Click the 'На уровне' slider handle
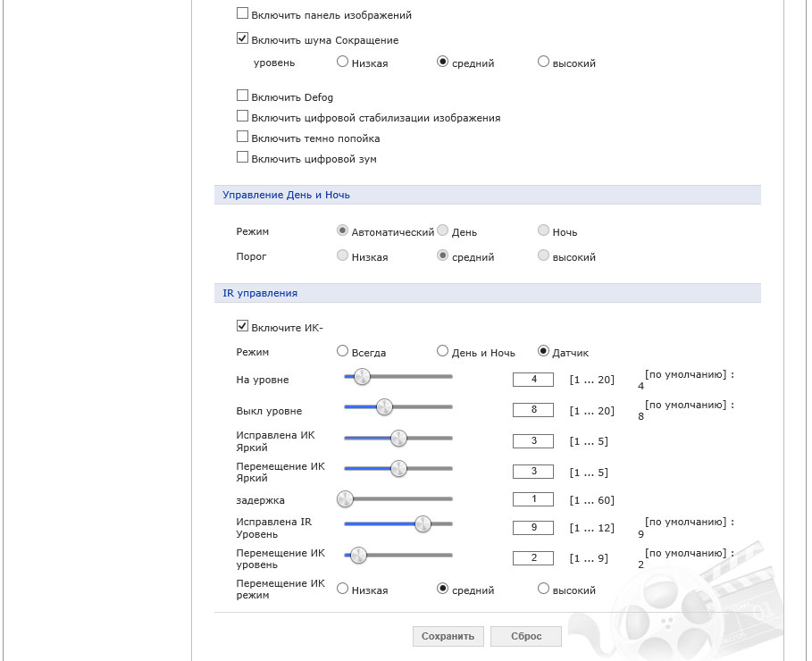 [x=362, y=377]
